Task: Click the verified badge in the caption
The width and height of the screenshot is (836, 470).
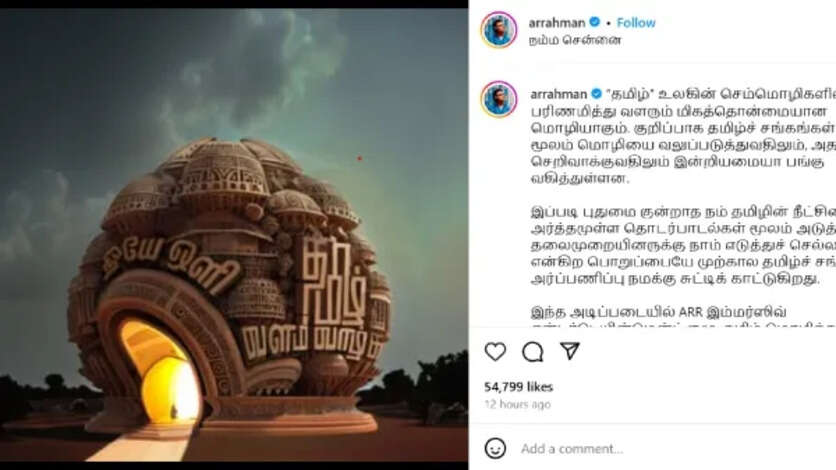Action: tap(596, 94)
